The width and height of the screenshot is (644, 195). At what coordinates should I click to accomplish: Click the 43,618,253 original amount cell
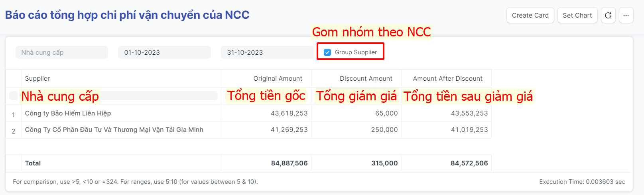coord(289,113)
